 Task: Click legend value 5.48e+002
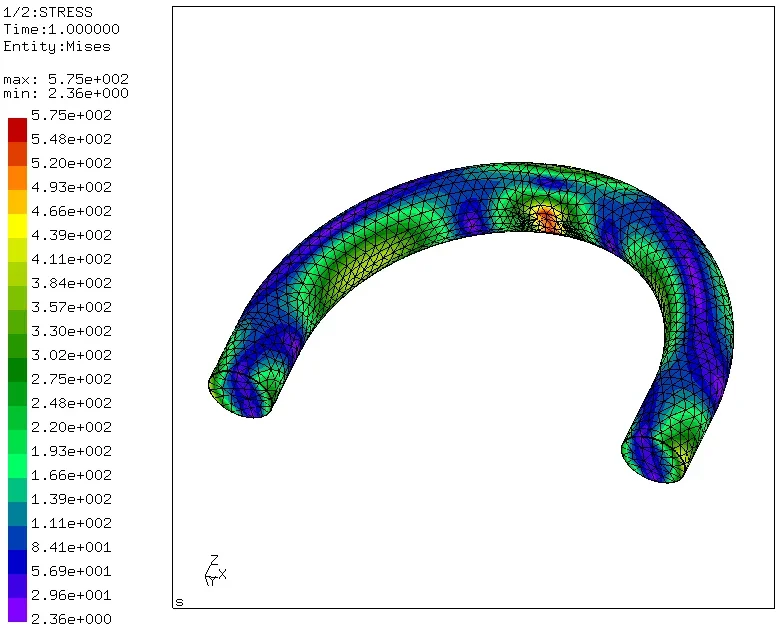[72, 139]
